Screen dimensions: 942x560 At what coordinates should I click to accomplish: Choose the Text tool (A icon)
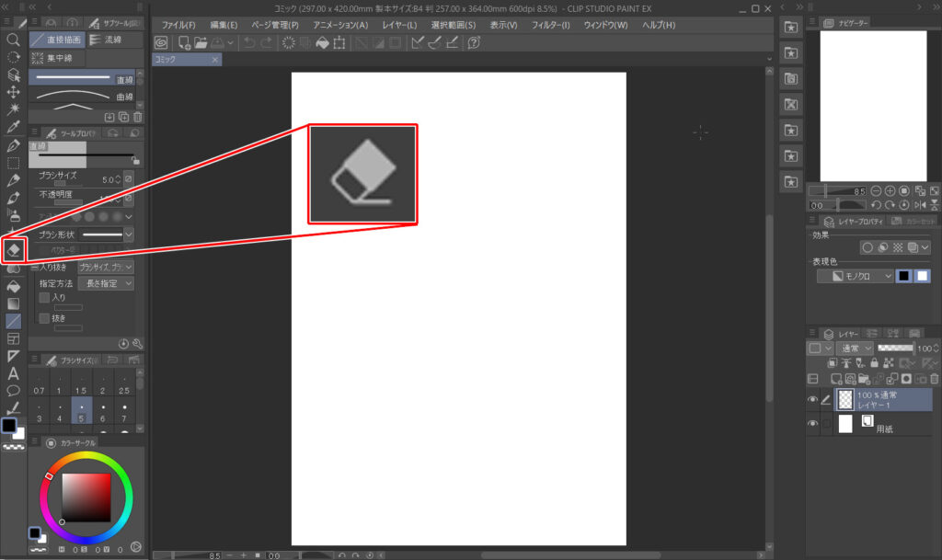click(x=13, y=373)
